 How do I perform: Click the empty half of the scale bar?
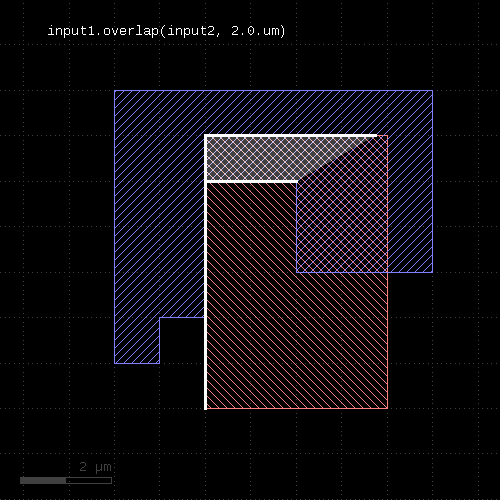[x=89, y=480]
